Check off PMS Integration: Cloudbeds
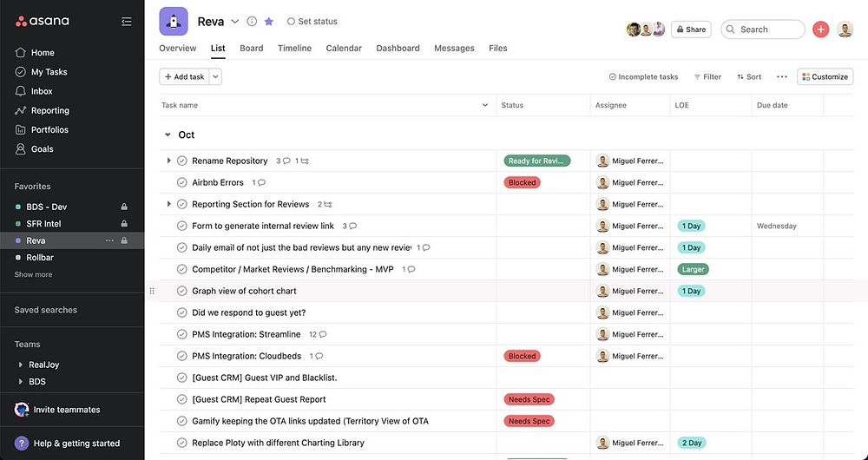 [181, 356]
